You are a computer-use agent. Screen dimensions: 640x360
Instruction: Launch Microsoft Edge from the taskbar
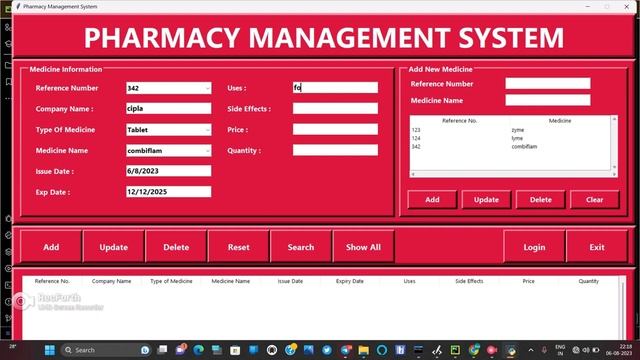tap(199, 350)
